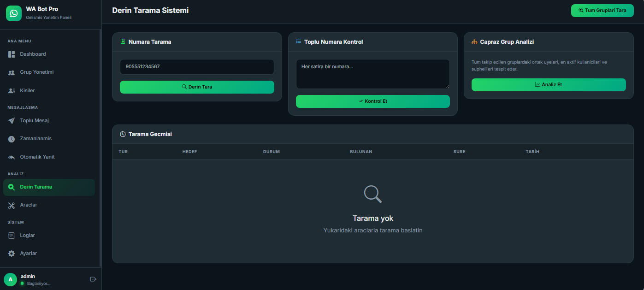Screen dimensions: 644x290
Task: Click the bulk numbers textarea
Action: 372,74
